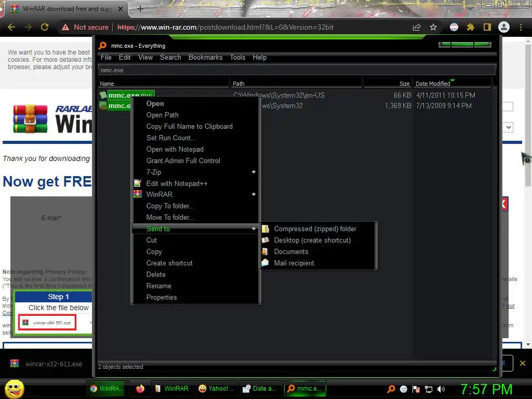Close the Chrome downloads bar
Screen dimensions: 532x399
[523, 363]
